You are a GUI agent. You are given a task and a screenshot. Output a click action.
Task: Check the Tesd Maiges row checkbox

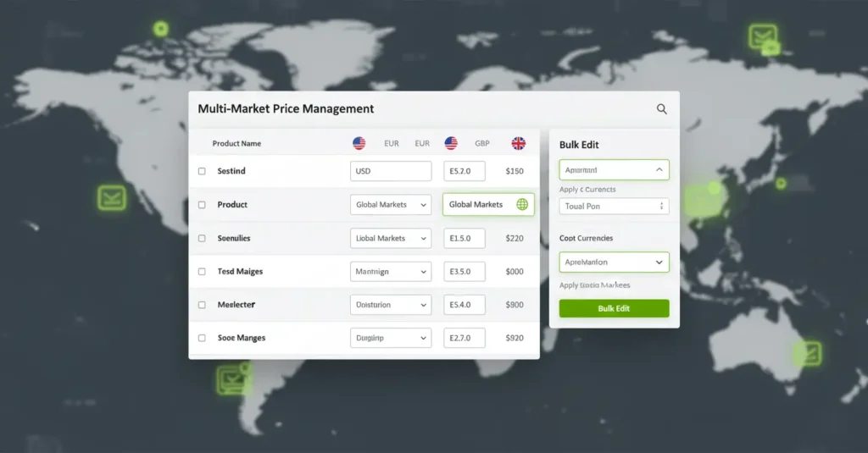202,272
